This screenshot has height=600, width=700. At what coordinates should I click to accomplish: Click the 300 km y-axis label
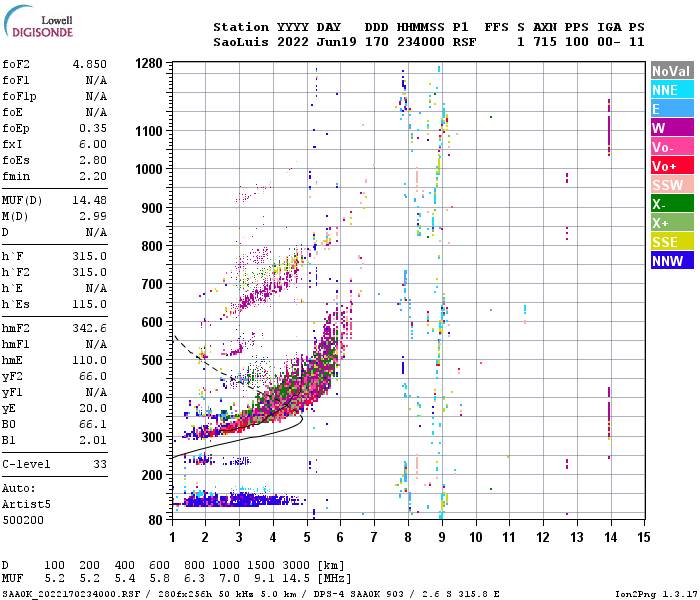(x=152, y=437)
